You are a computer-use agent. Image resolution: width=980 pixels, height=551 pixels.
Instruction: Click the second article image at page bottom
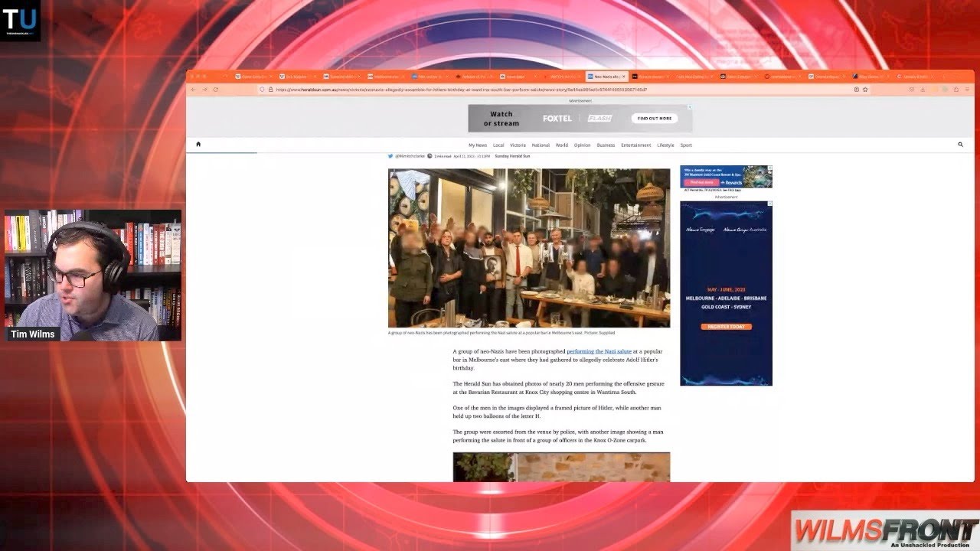pos(561,467)
